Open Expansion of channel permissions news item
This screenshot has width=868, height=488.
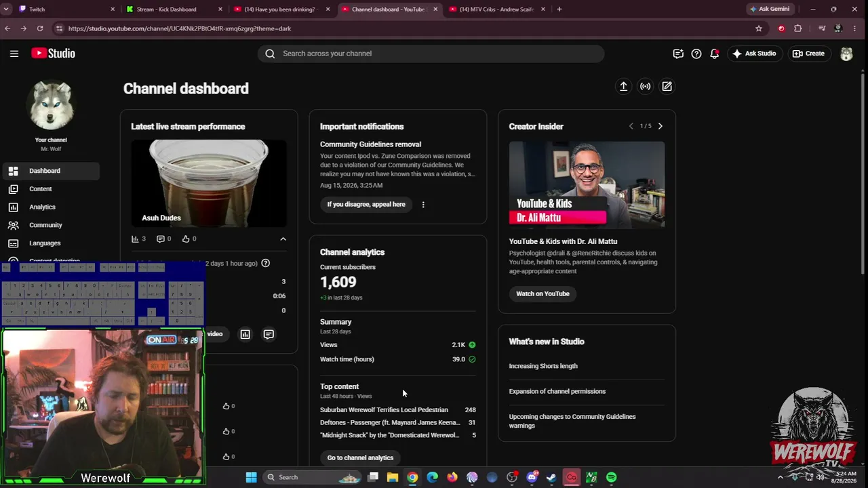557,391
